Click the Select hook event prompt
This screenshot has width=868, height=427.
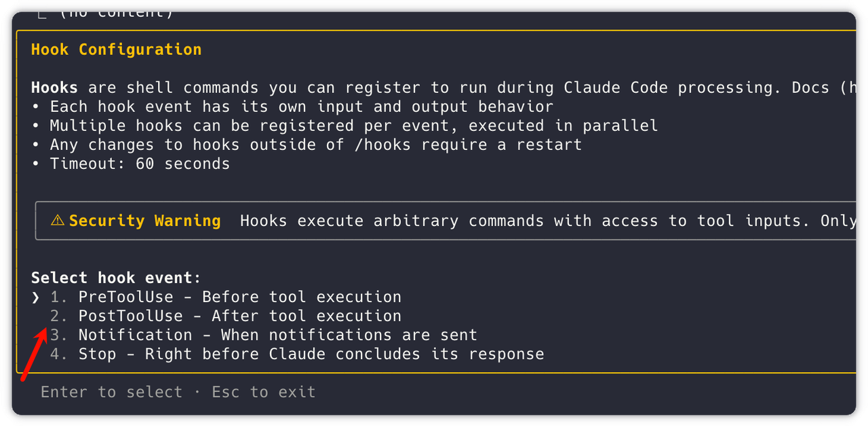tap(116, 278)
